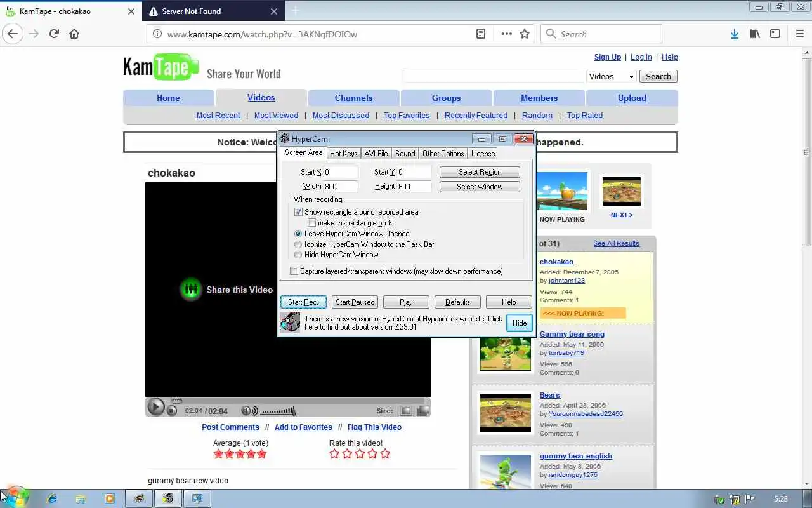Click the Share this Video green icon
812x508 pixels.
tap(190, 290)
